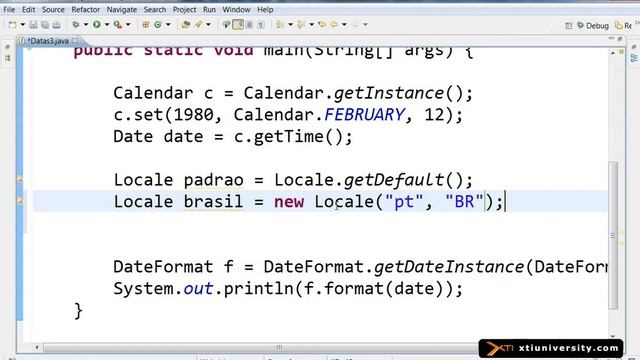This screenshot has width=640, height=360.
Task: Click the System.out.println line
Action: [x=288, y=289]
